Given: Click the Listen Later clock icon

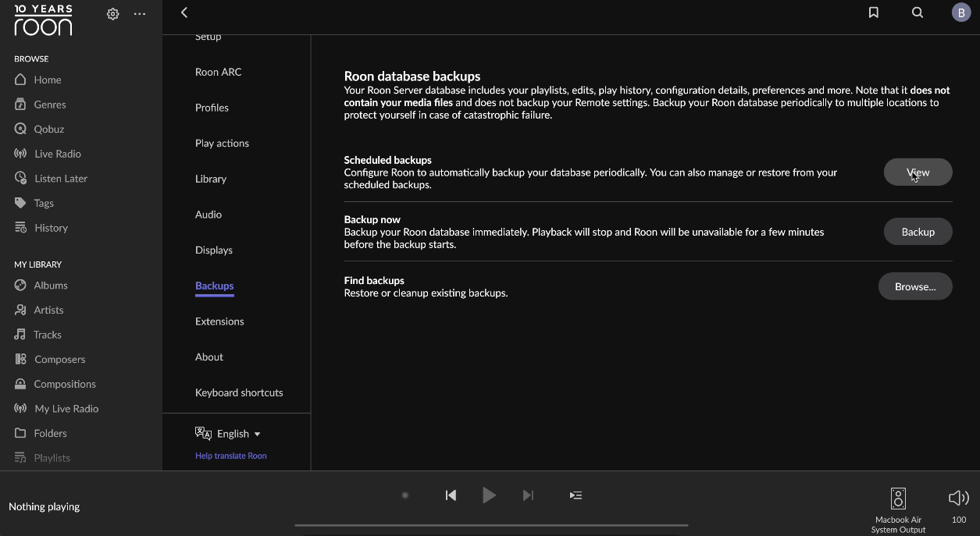Looking at the screenshot, I should pos(20,178).
